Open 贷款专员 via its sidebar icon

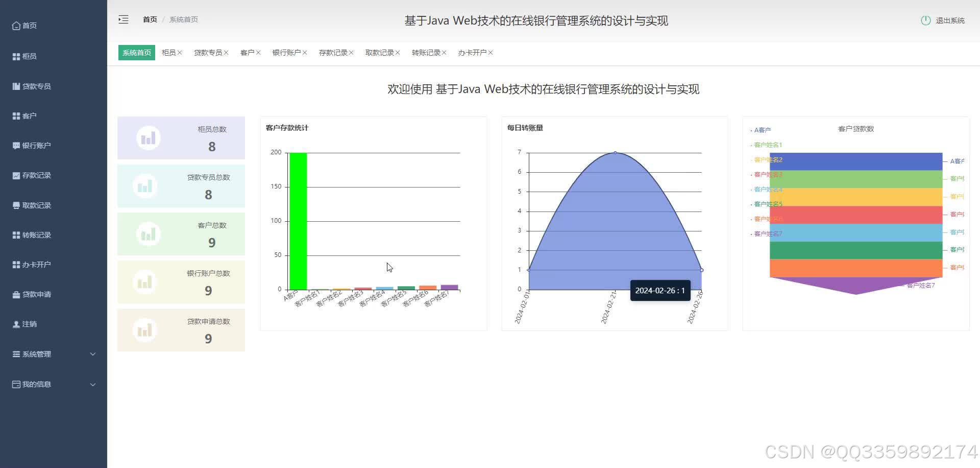pos(16,86)
